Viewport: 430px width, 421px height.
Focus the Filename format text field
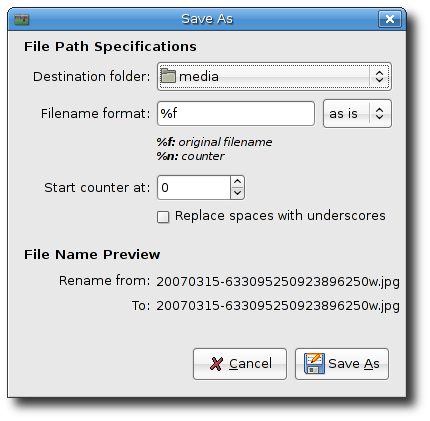coord(236,114)
